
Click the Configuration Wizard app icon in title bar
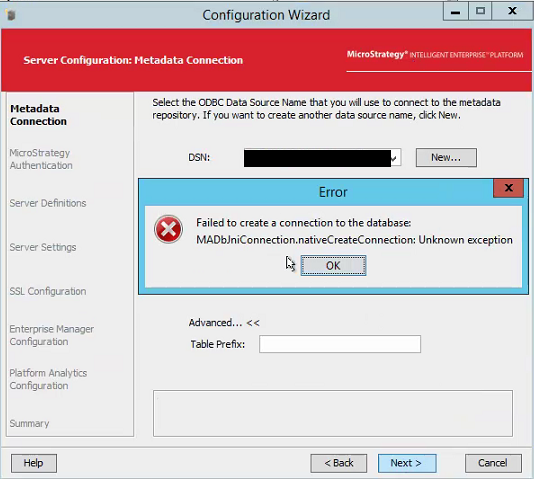[x=10, y=15]
